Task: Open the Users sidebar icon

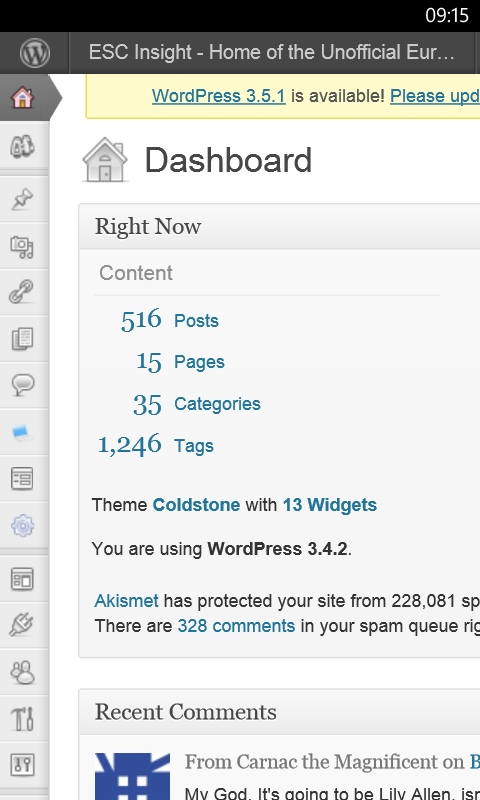Action: pos(23,672)
